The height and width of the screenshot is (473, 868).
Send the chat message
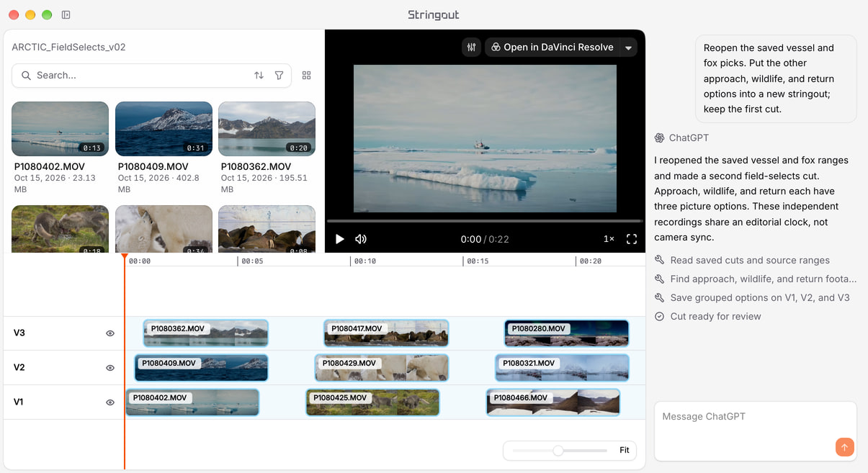pyautogui.click(x=845, y=447)
